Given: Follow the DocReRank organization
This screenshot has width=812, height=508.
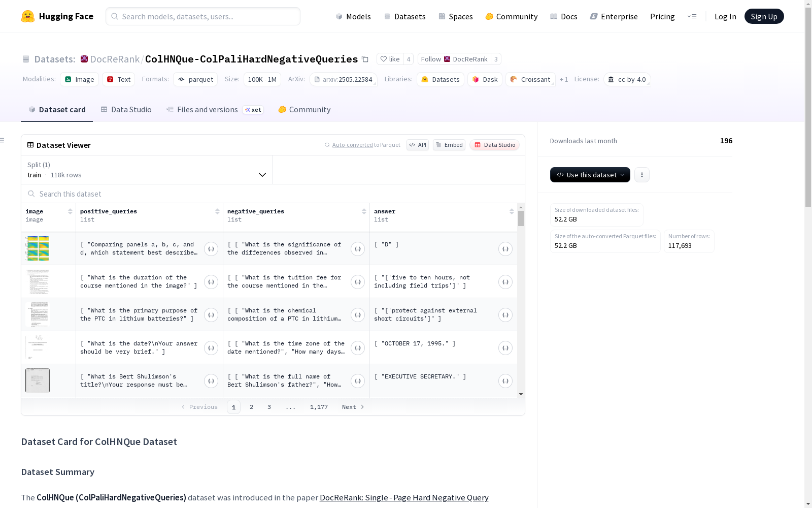Looking at the screenshot, I should [x=454, y=59].
